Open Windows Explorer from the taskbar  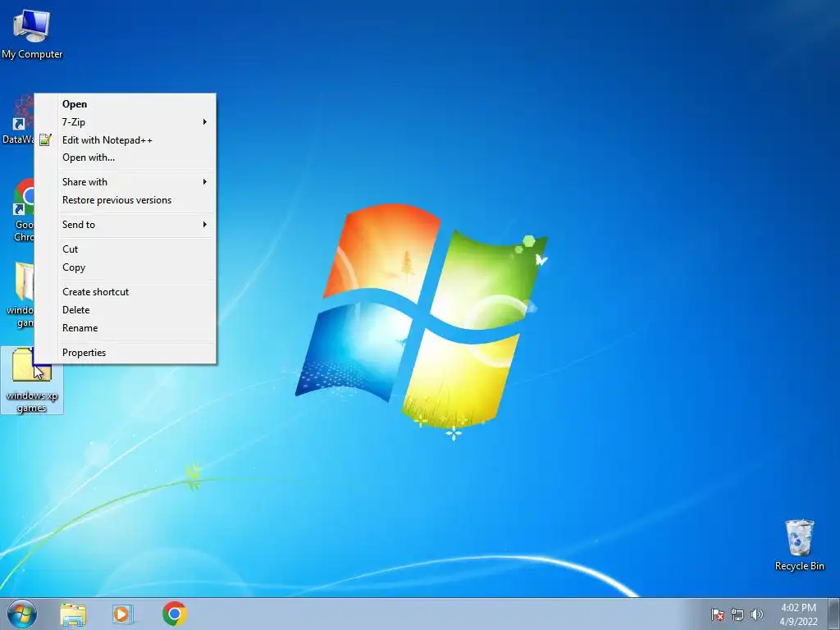click(x=73, y=614)
